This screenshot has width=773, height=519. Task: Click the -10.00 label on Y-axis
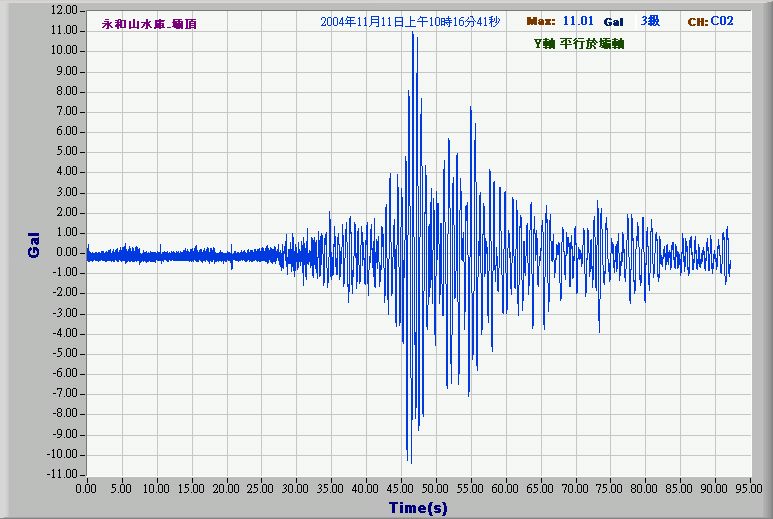point(63,454)
